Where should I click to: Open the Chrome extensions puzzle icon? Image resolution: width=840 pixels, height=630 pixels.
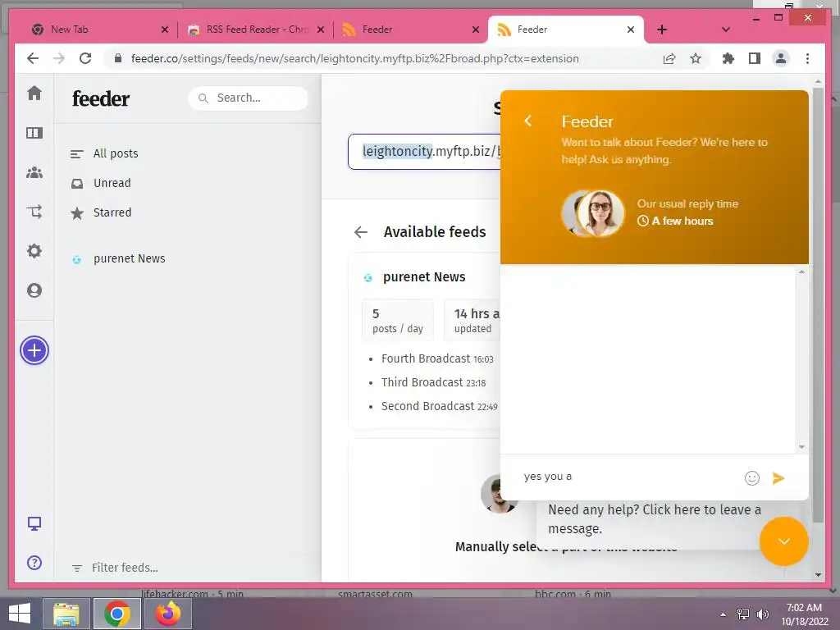[x=728, y=58]
